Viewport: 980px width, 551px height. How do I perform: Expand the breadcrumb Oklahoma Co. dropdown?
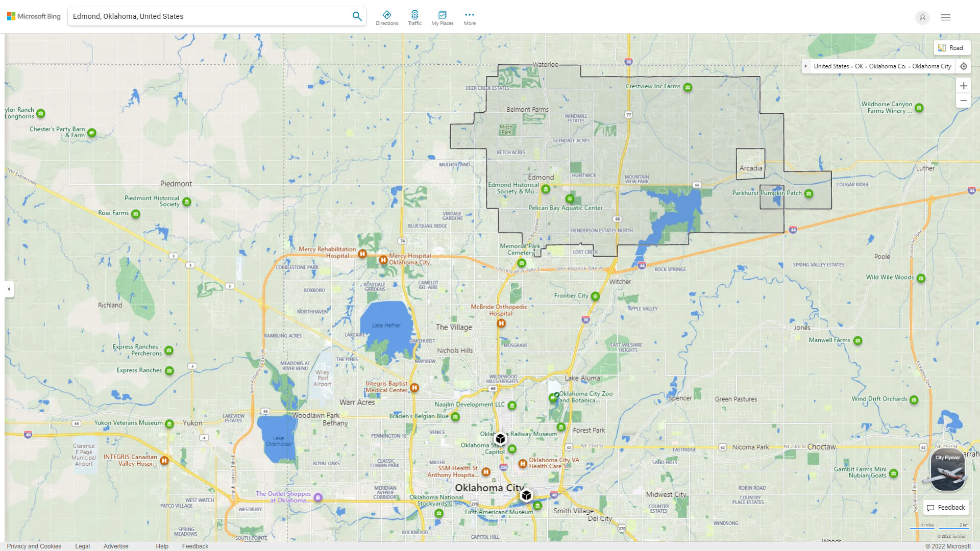pyautogui.click(x=888, y=66)
